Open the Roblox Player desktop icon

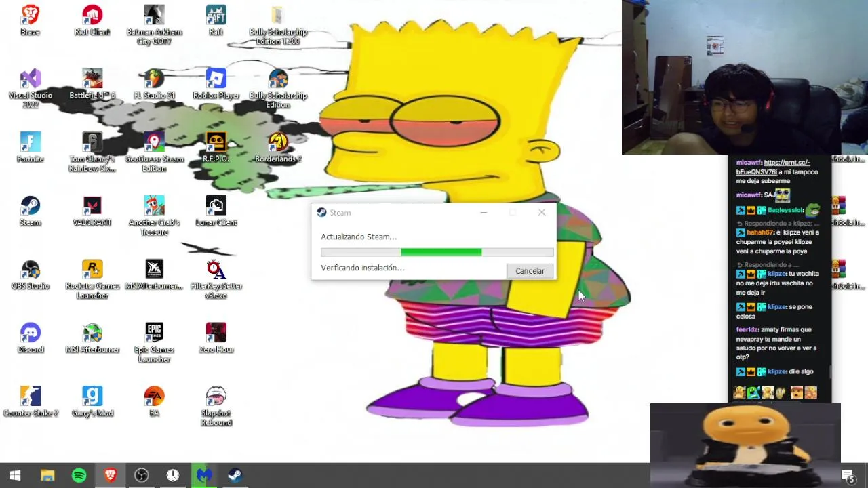pos(216,84)
